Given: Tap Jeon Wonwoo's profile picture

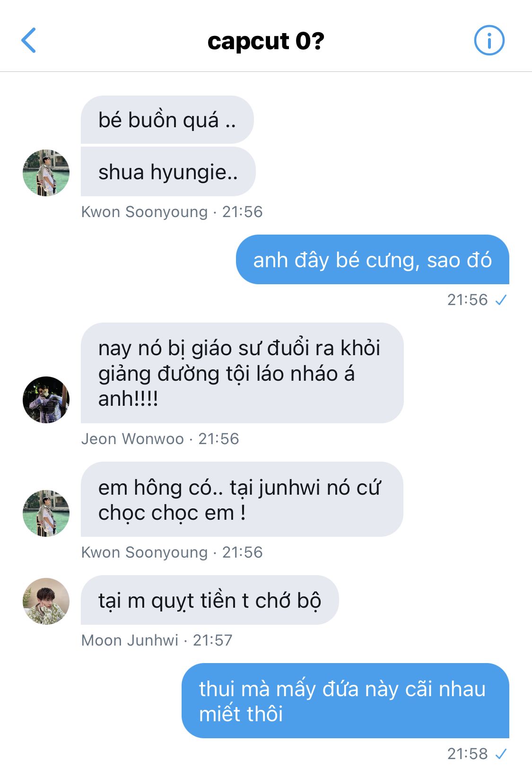Looking at the screenshot, I should pos(46,400).
